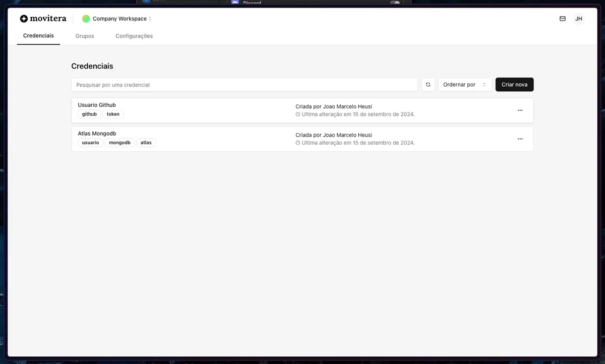Open the Configurações tab

pos(134,36)
